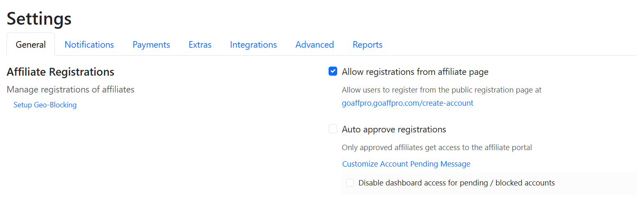The height and width of the screenshot is (206, 644).
Task: Uncheck Allow registrations from affiliate page checkbox
Action: click(x=333, y=72)
